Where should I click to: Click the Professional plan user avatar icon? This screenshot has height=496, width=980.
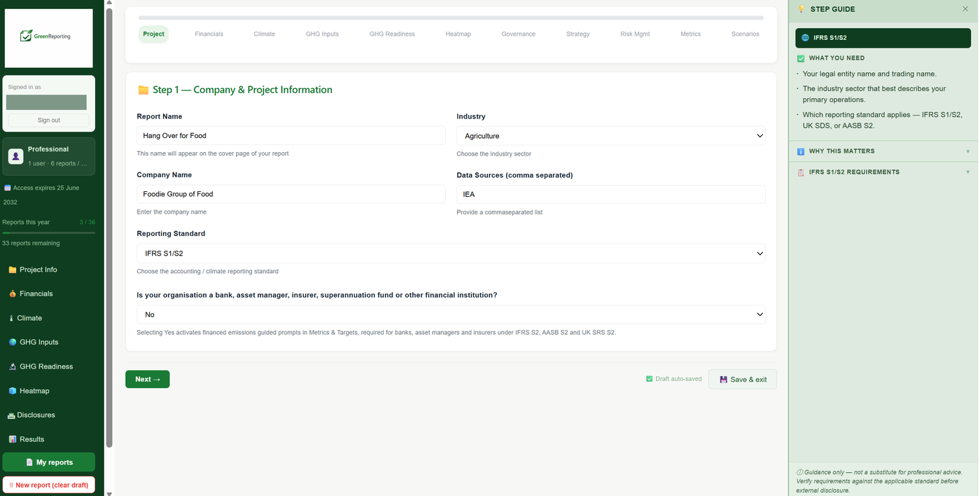(x=15, y=156)
